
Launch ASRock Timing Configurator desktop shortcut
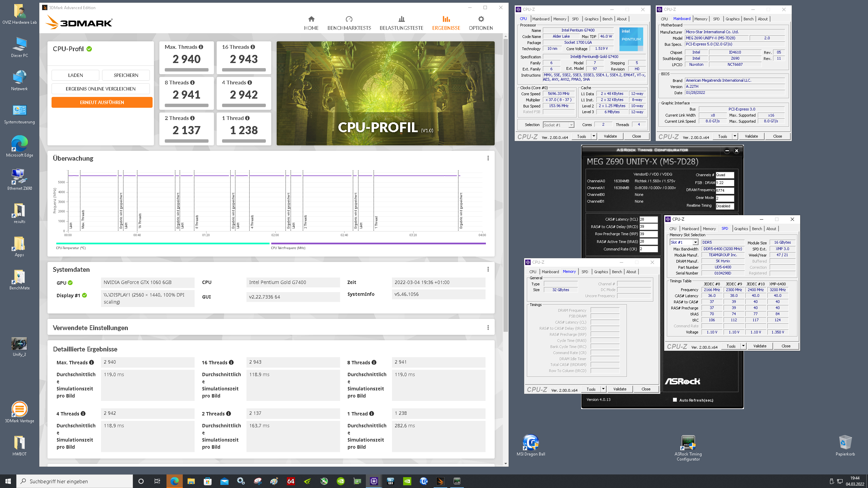point(688,448)
